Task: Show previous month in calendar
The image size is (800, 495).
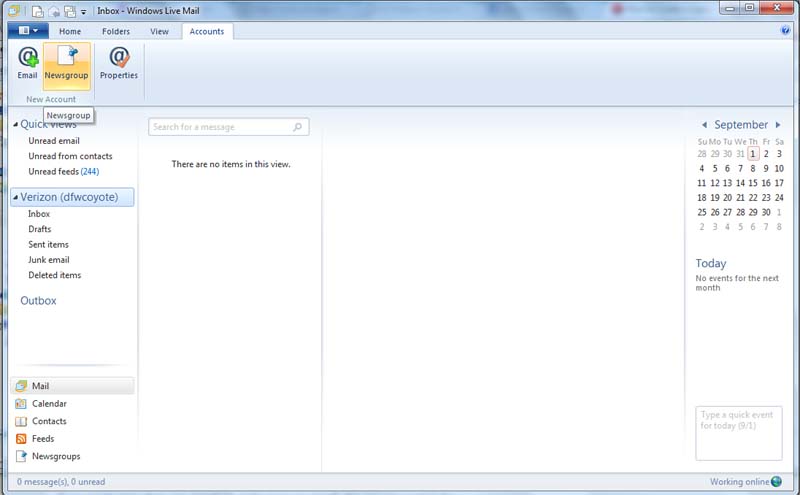Action: coord(704,125)
